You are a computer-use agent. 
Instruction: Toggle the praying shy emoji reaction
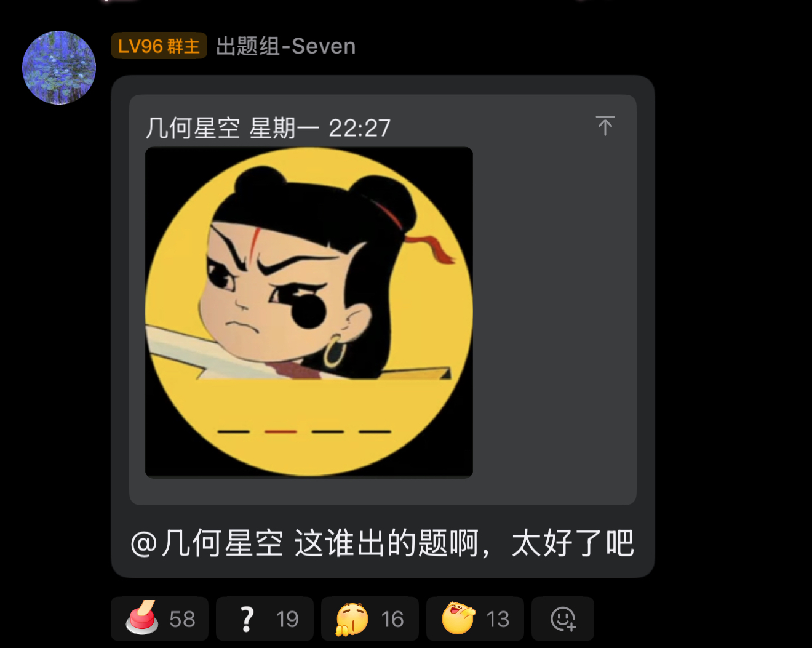click(x=370, y=618)
